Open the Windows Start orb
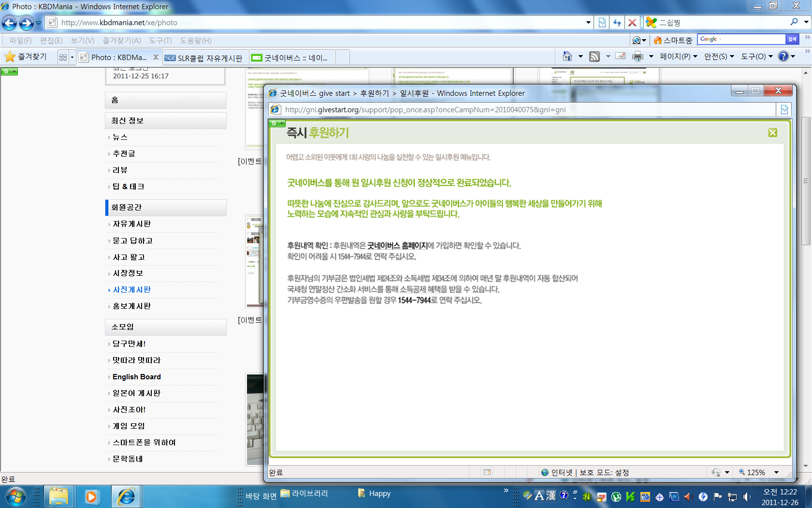The width and height of the screenshot is (812, 508). [16, 496]
